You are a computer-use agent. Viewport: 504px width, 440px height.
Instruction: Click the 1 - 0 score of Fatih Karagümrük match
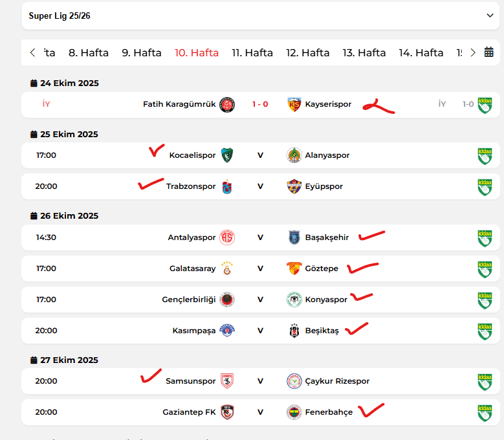[260, 104]
